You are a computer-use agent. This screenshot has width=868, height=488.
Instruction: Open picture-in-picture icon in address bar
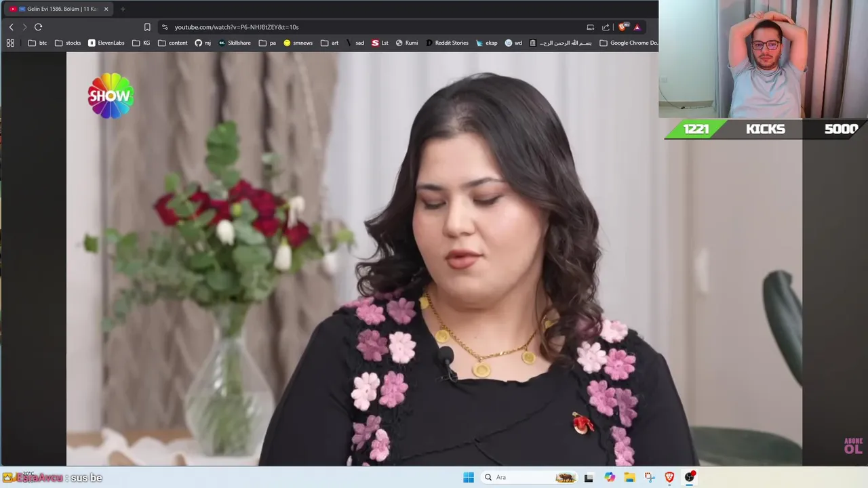(590, 27)
